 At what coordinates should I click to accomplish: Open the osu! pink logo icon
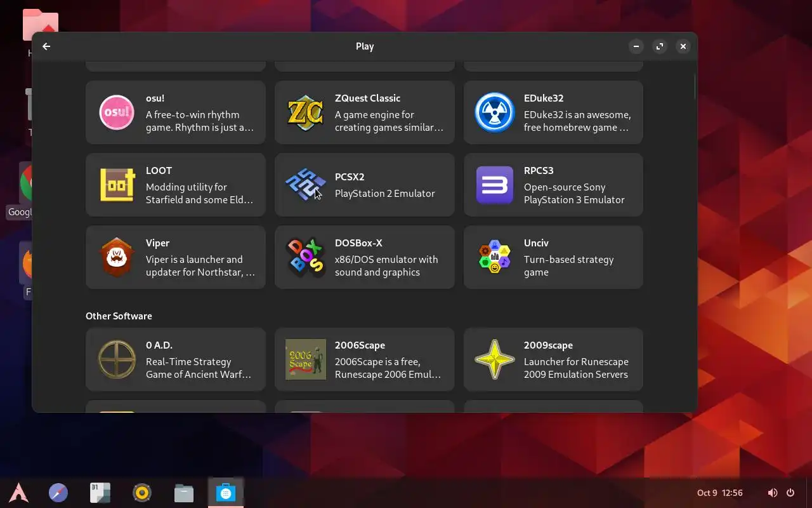pyautogui.click(x=117, y=112)
